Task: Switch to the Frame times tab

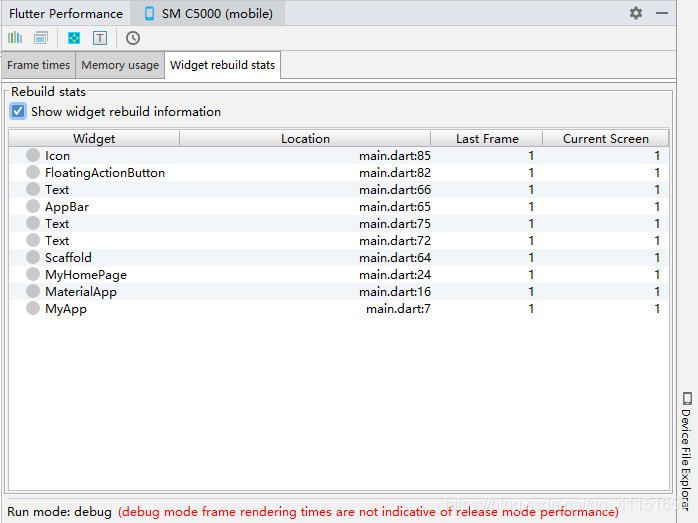Action: (x=39, y=65)
